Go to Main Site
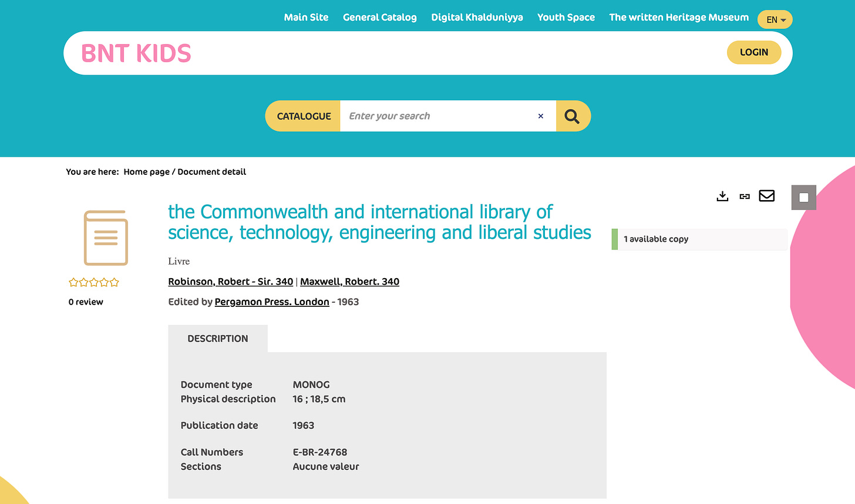 point(306,18)
